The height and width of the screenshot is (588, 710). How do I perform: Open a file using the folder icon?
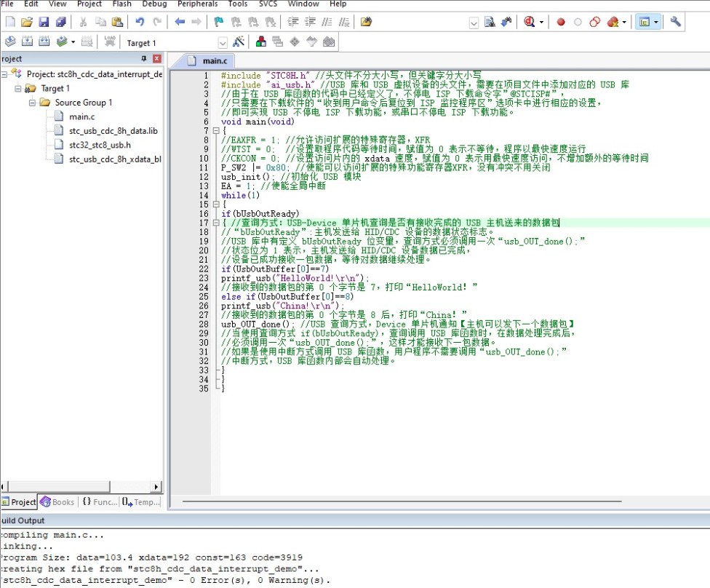tap(27, 22)
